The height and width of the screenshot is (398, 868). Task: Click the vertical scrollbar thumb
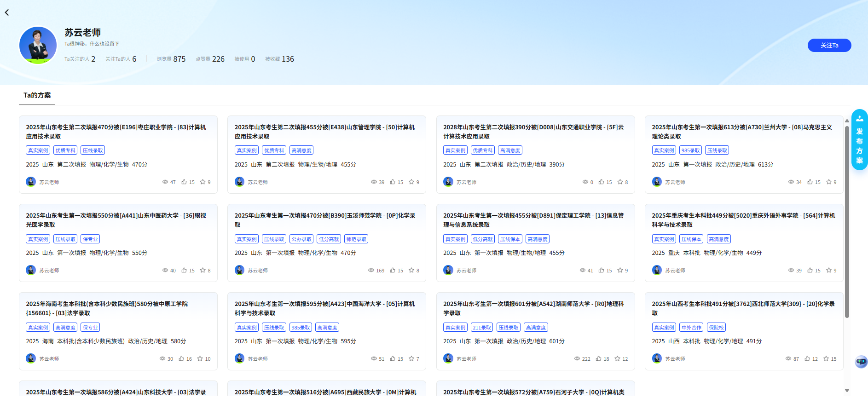tap(847, 222)
